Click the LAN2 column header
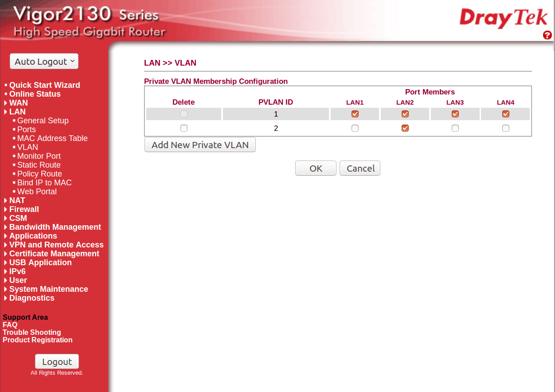Screen dimensions: 555x392 click(x=405, y=102)
